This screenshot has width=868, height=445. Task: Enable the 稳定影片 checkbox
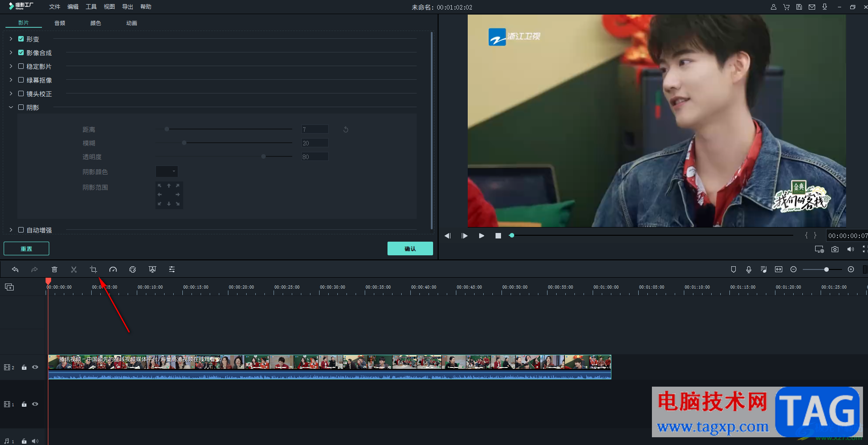(21, 67)
